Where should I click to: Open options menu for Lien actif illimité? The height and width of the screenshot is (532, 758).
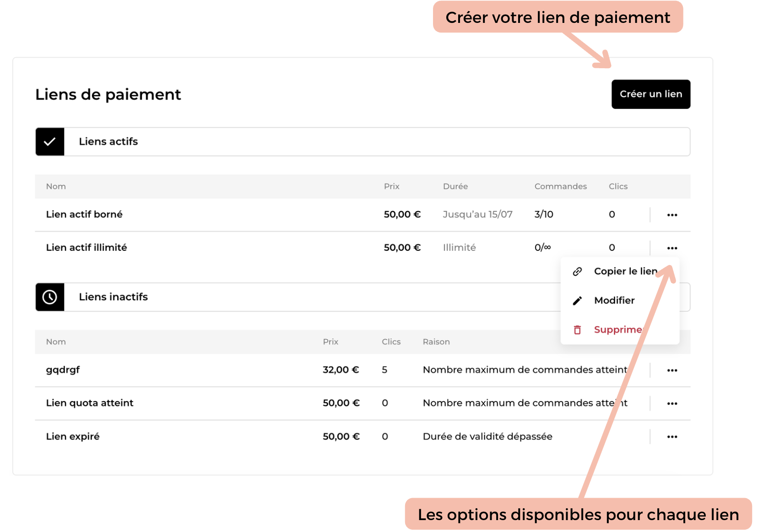672,248
